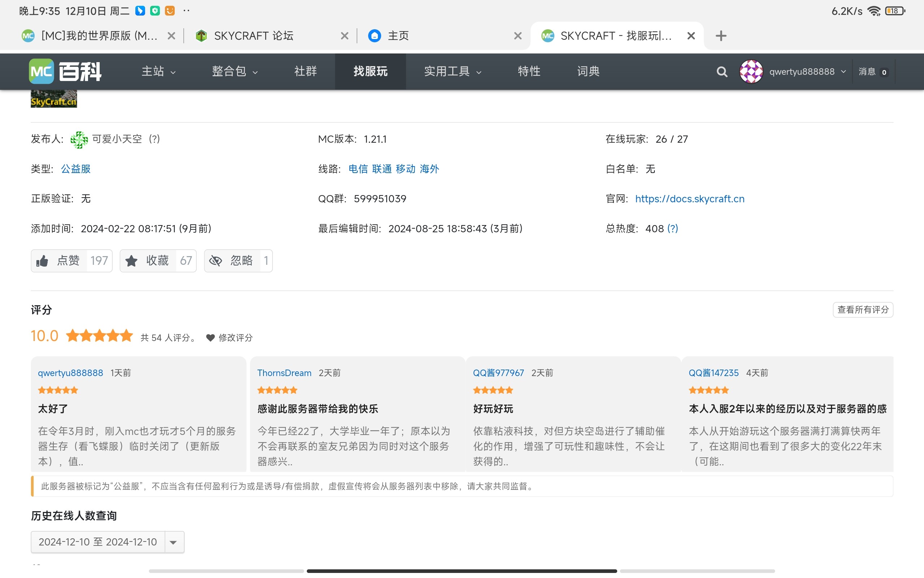The height and width of the screenshot is (578, 924).
Task: Open the SkyCraft.cn server banner thumbnail
Action: (54, 99)
